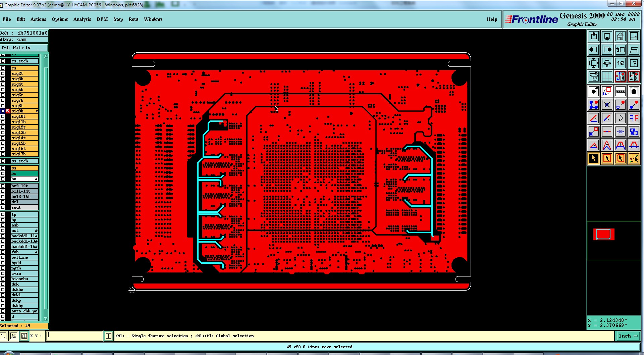
Task: Toggle display checkbox for layer ss
Action: (3, 168)
